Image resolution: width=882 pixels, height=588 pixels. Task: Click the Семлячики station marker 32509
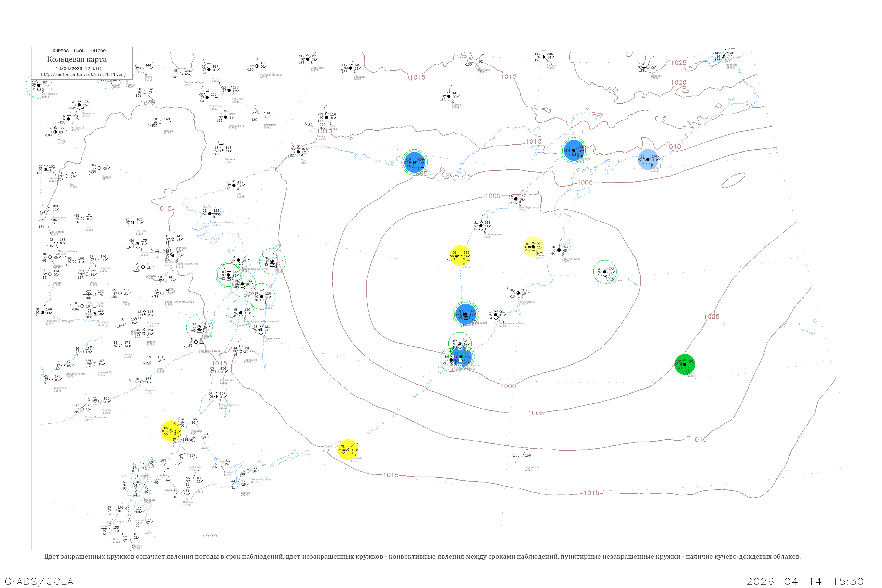click(518, 293)
